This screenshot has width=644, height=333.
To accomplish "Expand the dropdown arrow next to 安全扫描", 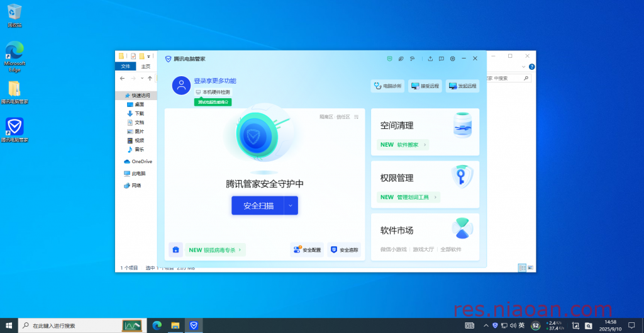I will [291, 206].
